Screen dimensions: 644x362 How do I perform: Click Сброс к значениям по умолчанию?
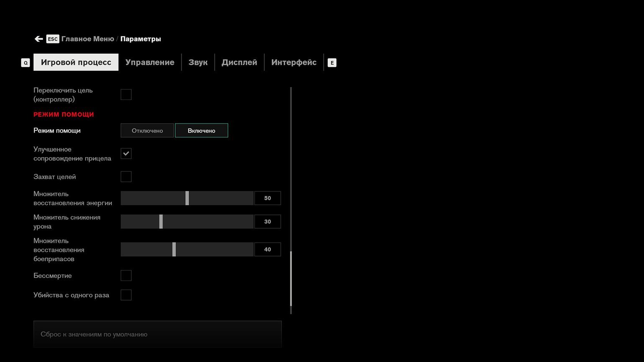pyautogui.click(x=158, y=334)
